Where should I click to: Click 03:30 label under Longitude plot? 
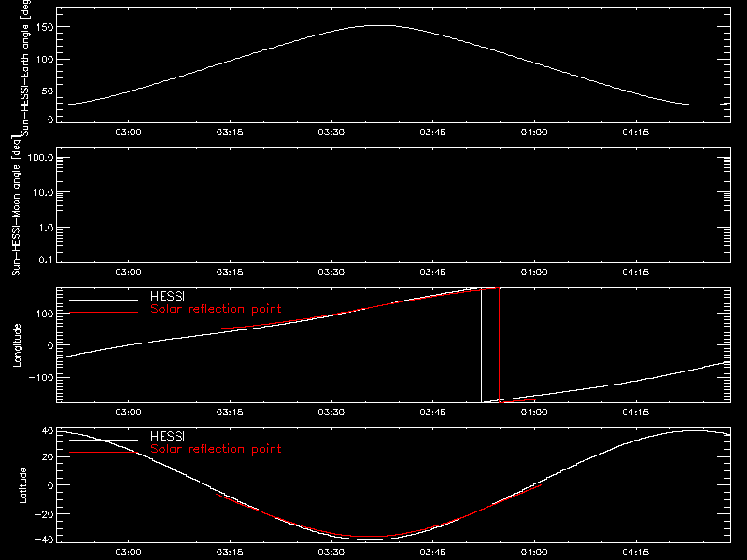(x=331, y=413)
